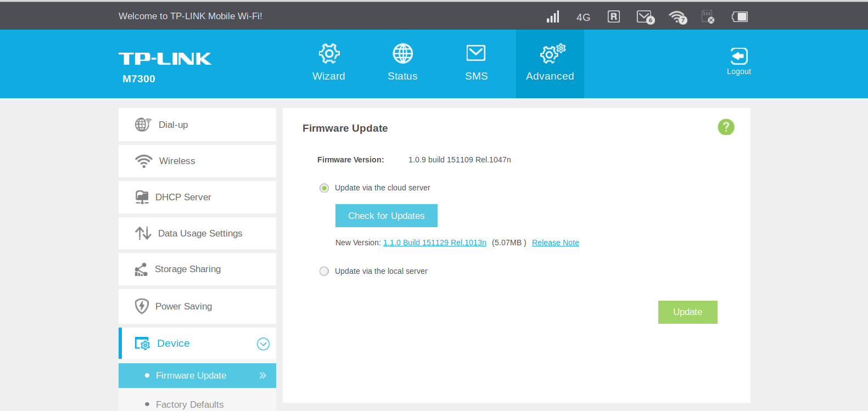Click the SD card status icon
This screenshot has width=868, height=411.
pyautogui.click(x=708, y=17)
